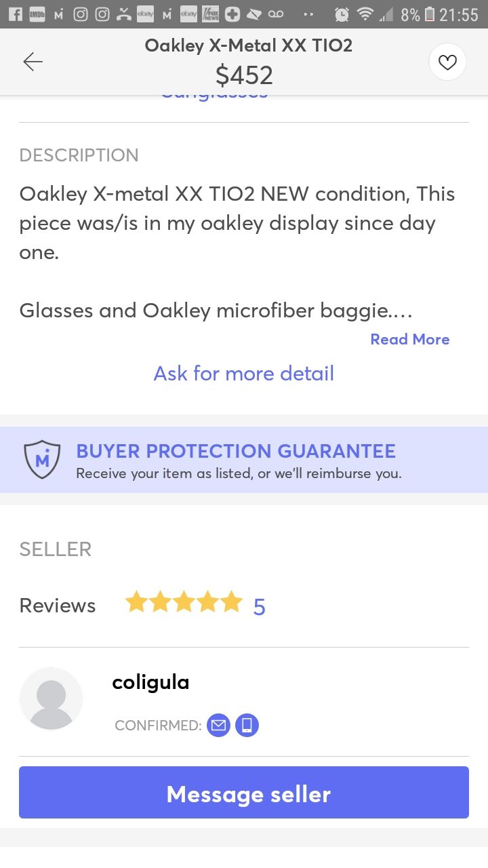Screen dimensions: 488x868
Task: Tap the seller name coligula
Action: [x=150, y=682]
